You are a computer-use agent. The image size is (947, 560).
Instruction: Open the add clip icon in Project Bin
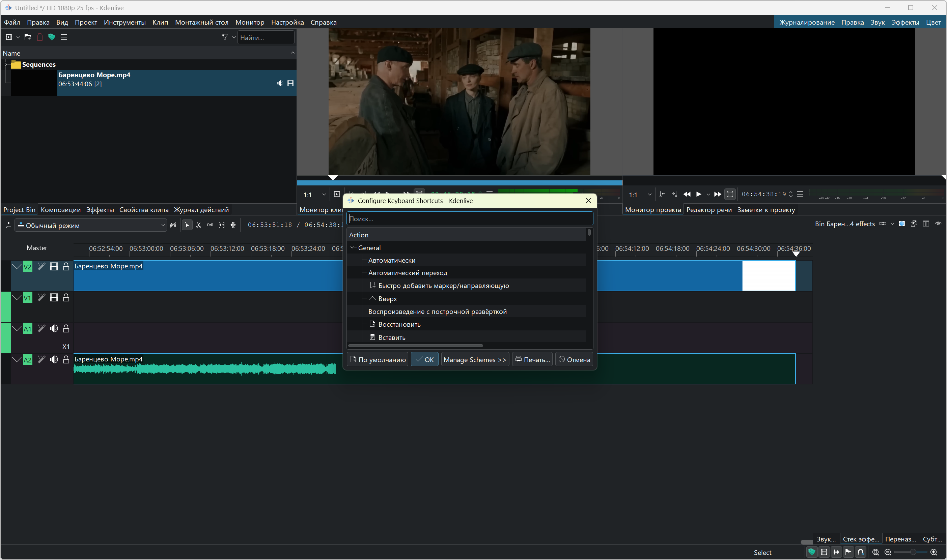[x=9, y=37]
